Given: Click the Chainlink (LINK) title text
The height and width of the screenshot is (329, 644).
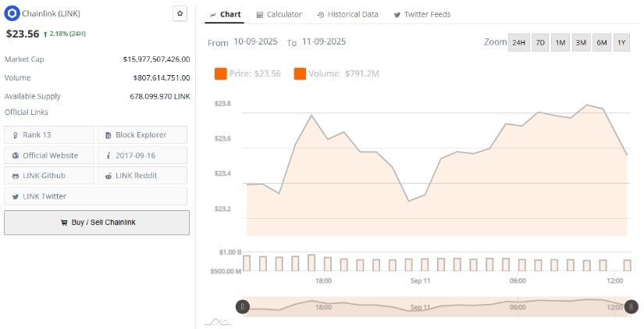Looking at the screenshot, I should coord(52,13).
